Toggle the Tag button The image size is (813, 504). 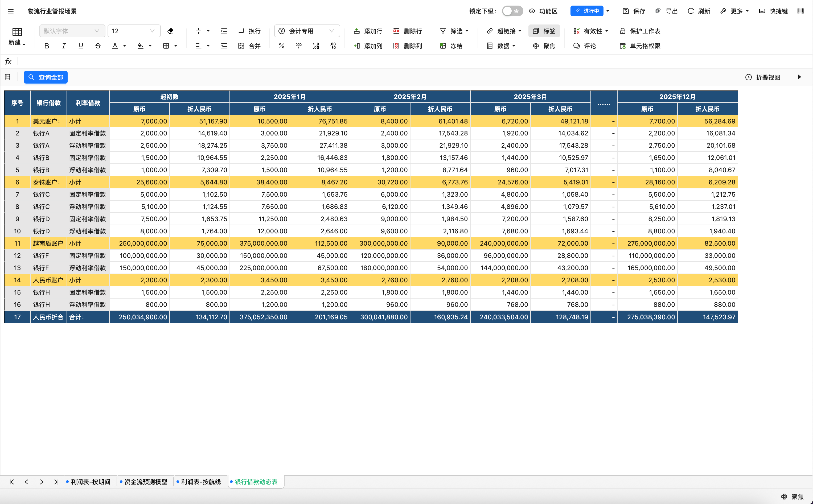point(544,31)
